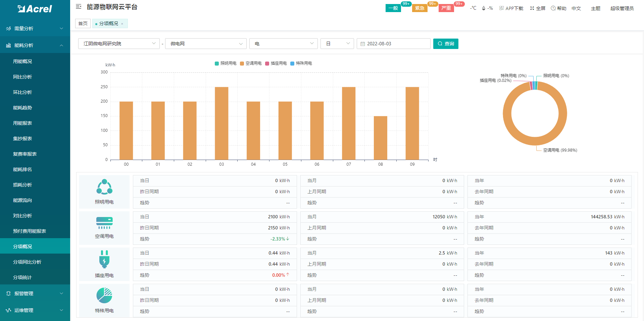The height and width of the screenshot is (321, 644).
Task: Click the temperature °C indicator
Action: [473, 8]
